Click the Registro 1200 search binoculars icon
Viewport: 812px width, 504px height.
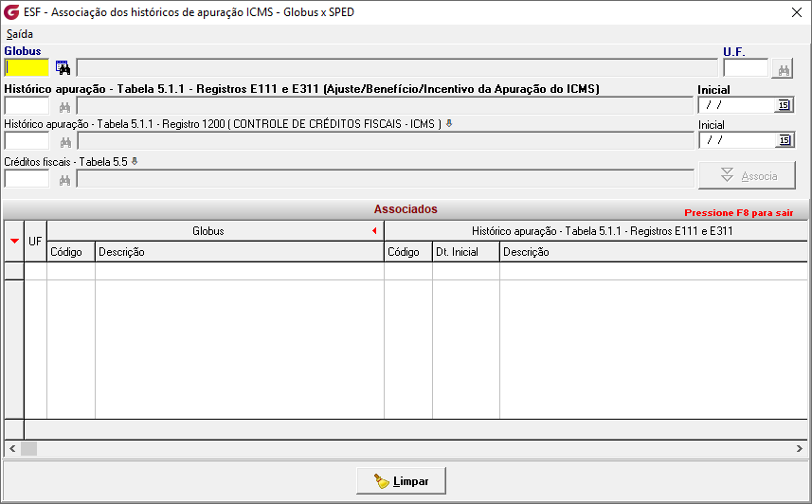65,142
